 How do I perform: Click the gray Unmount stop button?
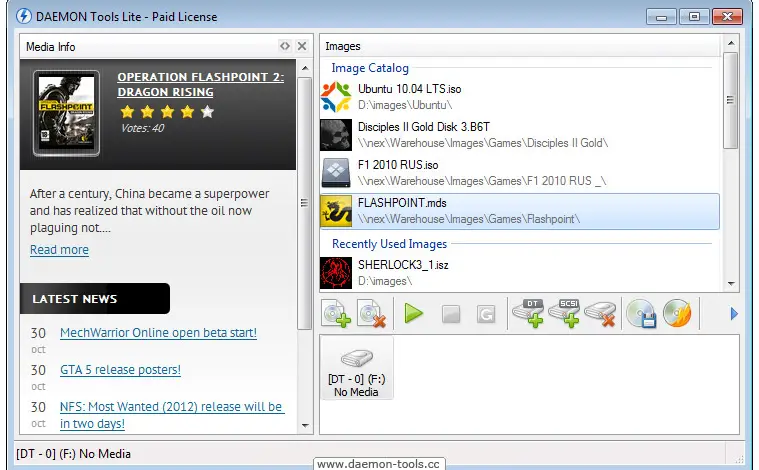[x=451, y=314]
